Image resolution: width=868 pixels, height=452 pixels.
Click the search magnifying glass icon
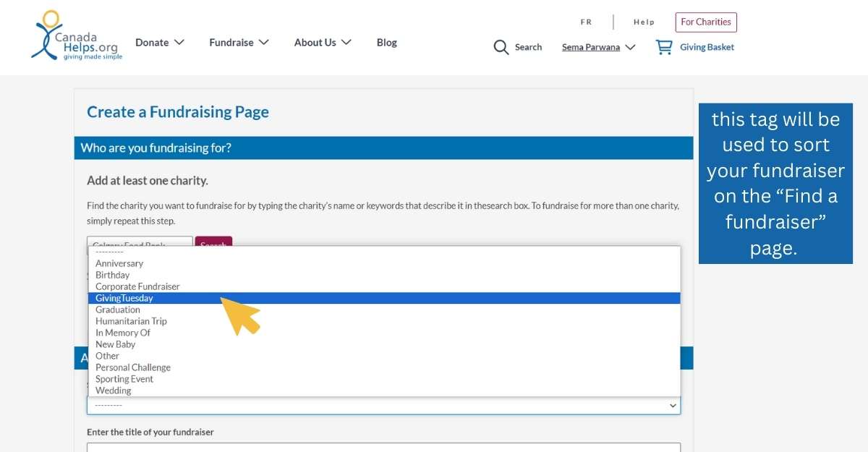[501, 48]
